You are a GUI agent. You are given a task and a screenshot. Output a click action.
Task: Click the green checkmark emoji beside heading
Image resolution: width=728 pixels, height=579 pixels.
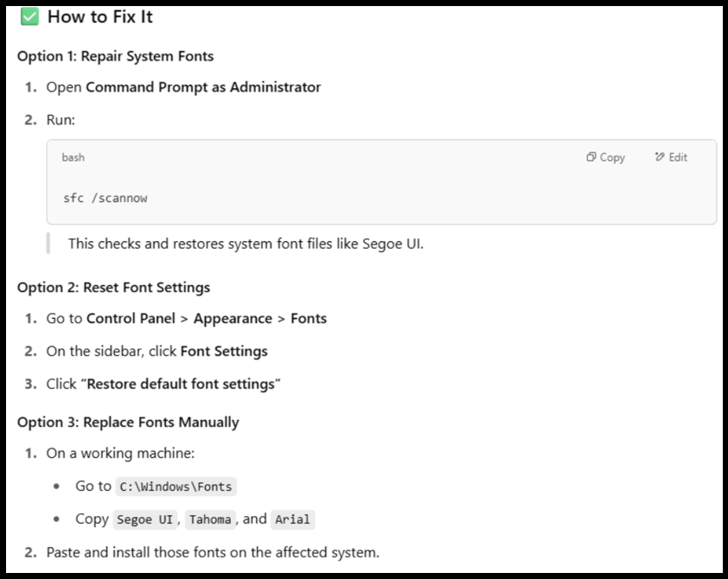pyautogui.click(x=29, y=17)
